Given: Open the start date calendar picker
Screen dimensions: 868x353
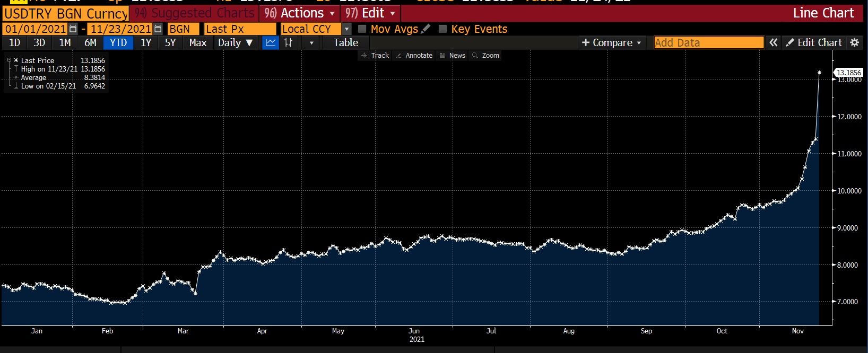Looking at the screenshot, I should 73,29.
